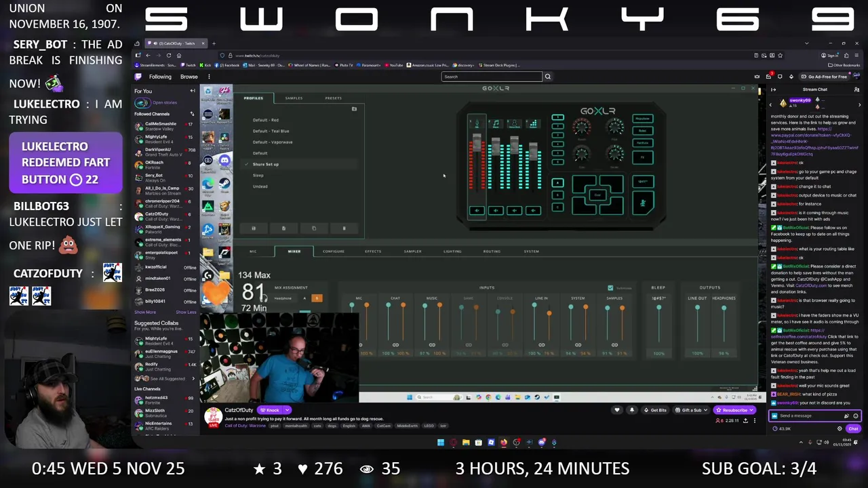Select mix assignment B button
This screenshot has height=488, width=868.
click(x=317, y=298)
